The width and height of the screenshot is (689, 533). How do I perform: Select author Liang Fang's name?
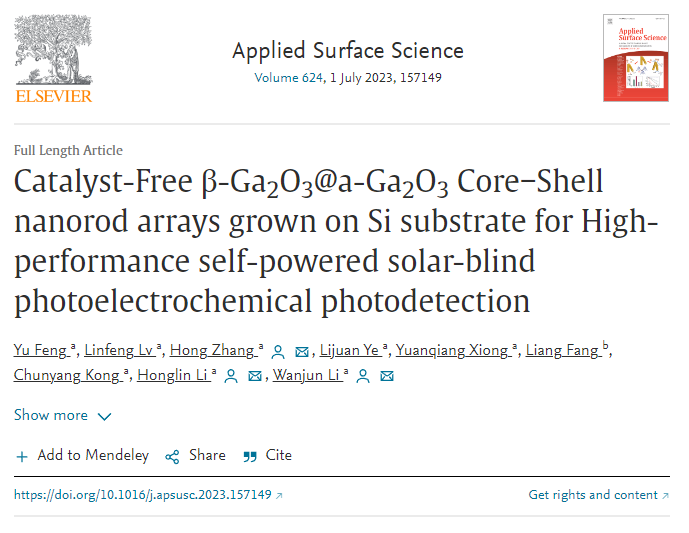[562, 350]
